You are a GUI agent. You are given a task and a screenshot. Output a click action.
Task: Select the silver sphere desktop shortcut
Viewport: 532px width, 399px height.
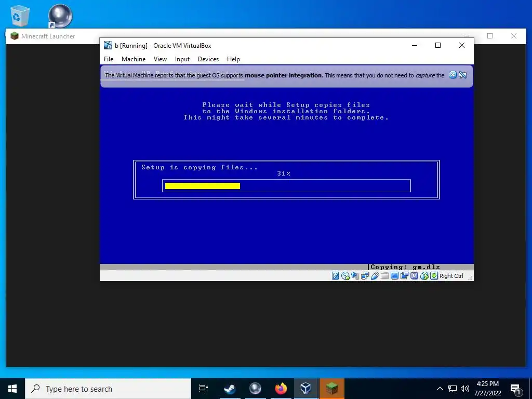point(60,16)
